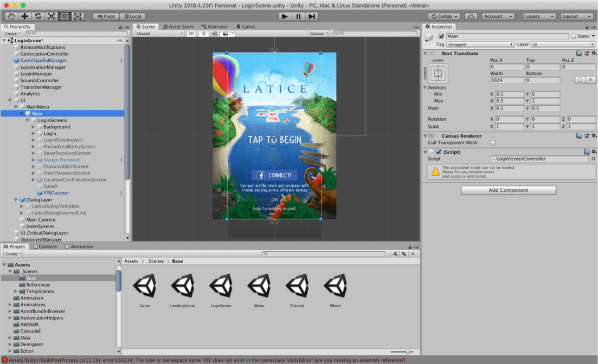Click Assets in the breadcrumb path
598x364 pixels.
click(131, 261)
